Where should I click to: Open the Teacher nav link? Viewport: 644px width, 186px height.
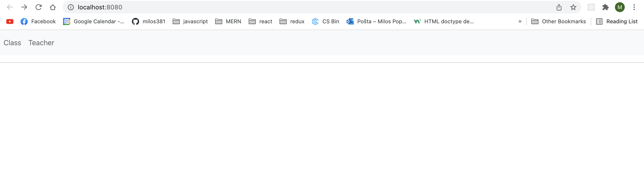41,43
